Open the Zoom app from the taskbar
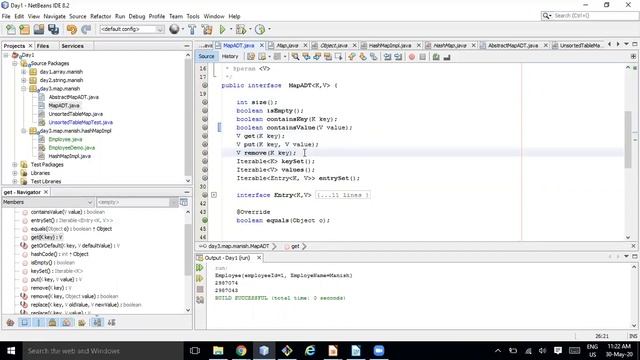 pyautogui.click(x=379, y=351)
